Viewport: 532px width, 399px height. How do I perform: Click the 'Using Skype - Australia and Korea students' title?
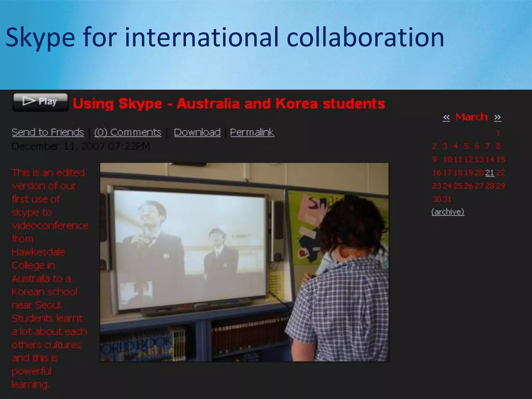[x=229, y=104]
